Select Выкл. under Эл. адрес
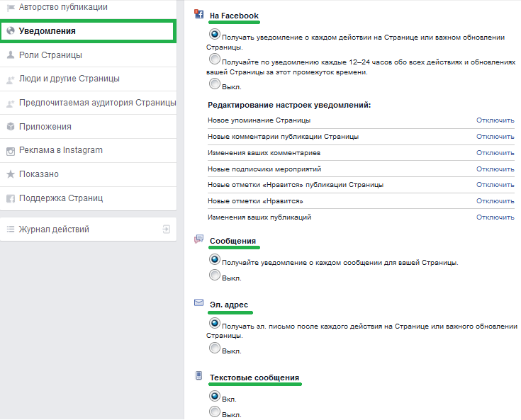 (x=215, y=348)
